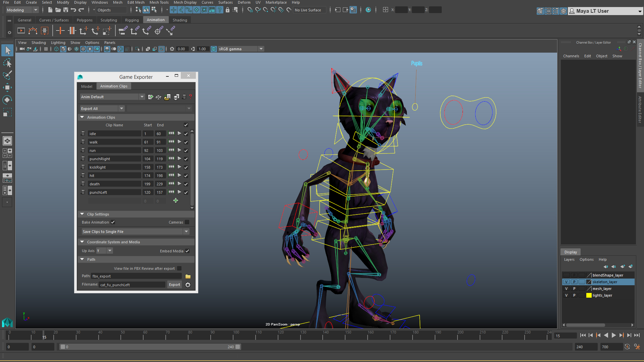Switch to the Model tab
644x362 pixels.
click(x=87, y=86)
